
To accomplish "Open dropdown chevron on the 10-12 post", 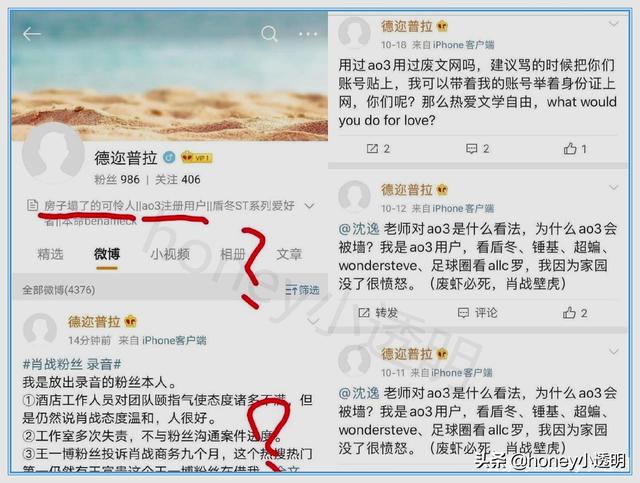I will [613, 187].
